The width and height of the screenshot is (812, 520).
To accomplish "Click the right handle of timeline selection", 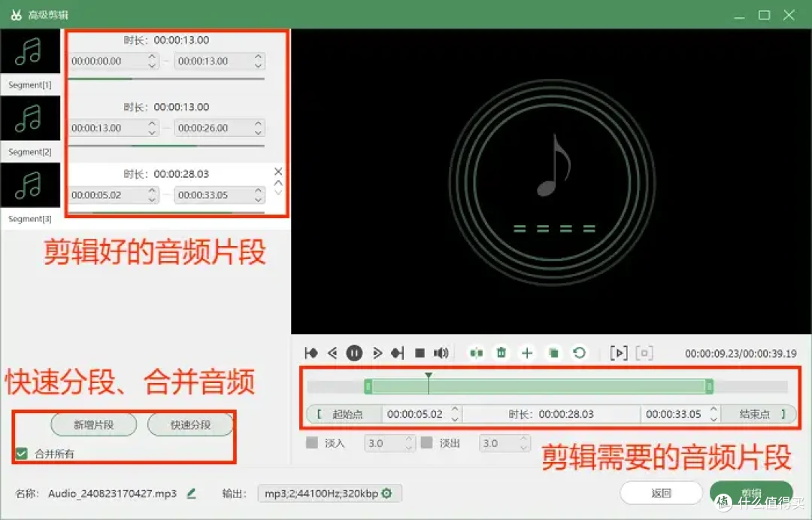I will pos(710,386).
